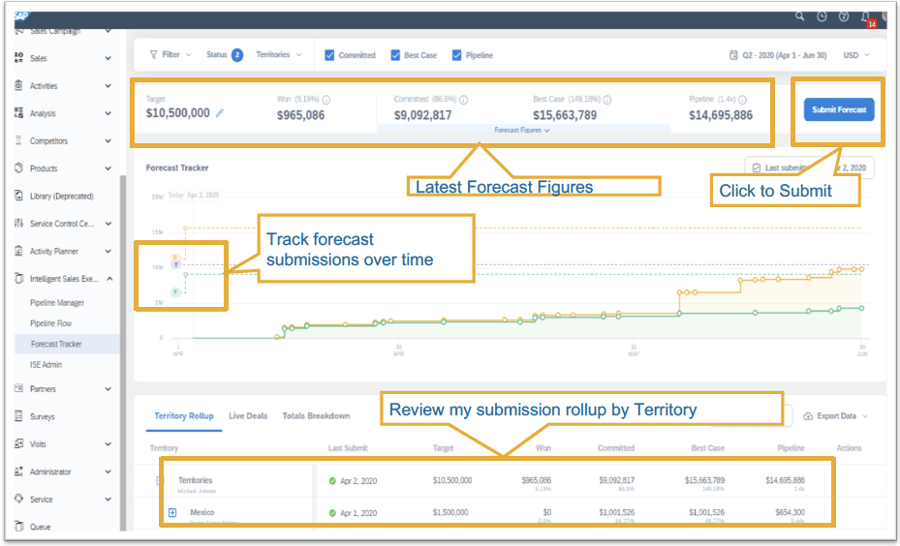900x546 pixels.
Task: Click the Target column header
Action: click(443, 448)
